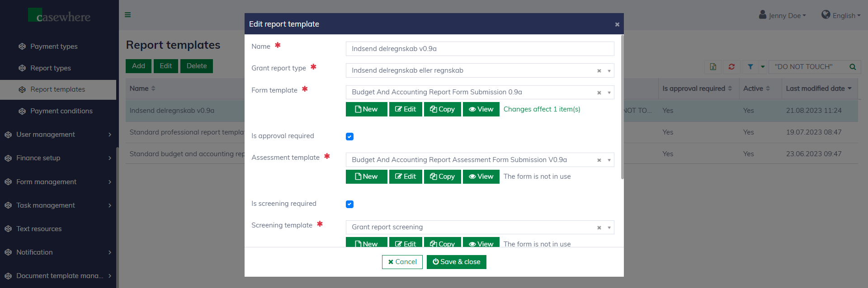868x288 pixels.
Task: Close the Edit report template dialog
Action: tap(617, 24)
